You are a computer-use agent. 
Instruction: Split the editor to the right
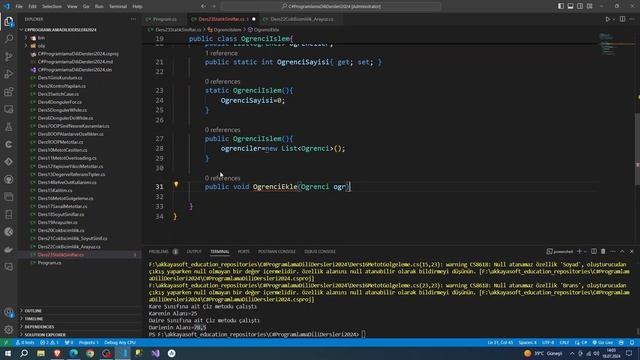tap(622, 19)
